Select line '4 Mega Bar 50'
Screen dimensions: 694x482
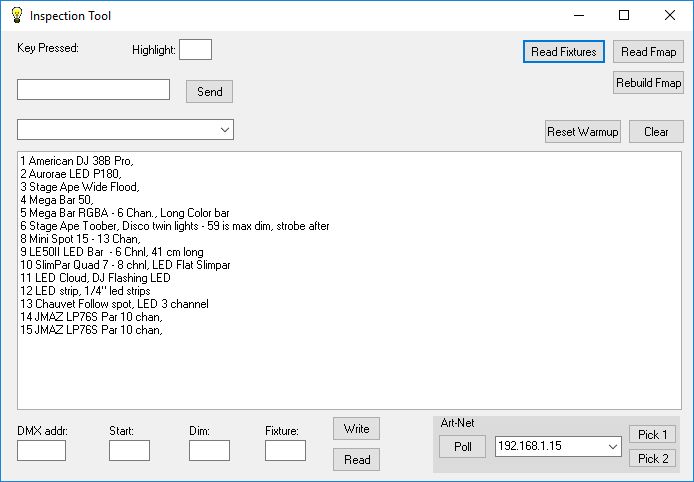57,200
